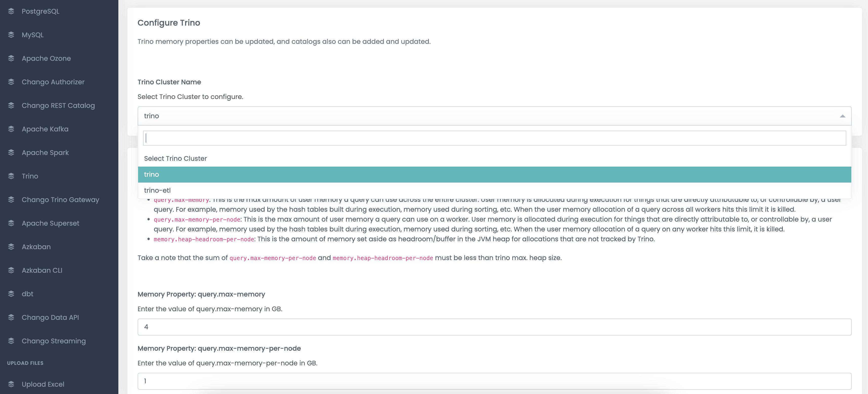This screenshot has width=868, height=394.
Task: Focus the dropdown search field
Action: click(494, 138)
